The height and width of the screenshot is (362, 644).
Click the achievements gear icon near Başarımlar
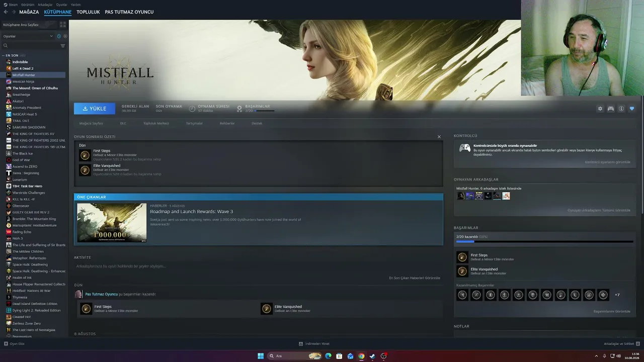pos(239,109)
